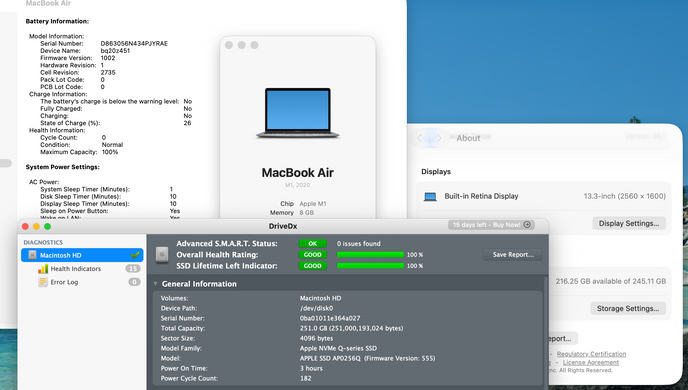Screen dimensions: 688x390
Task: Open Health Indicators in DriveDx sidebar
Action: point(75,268)
